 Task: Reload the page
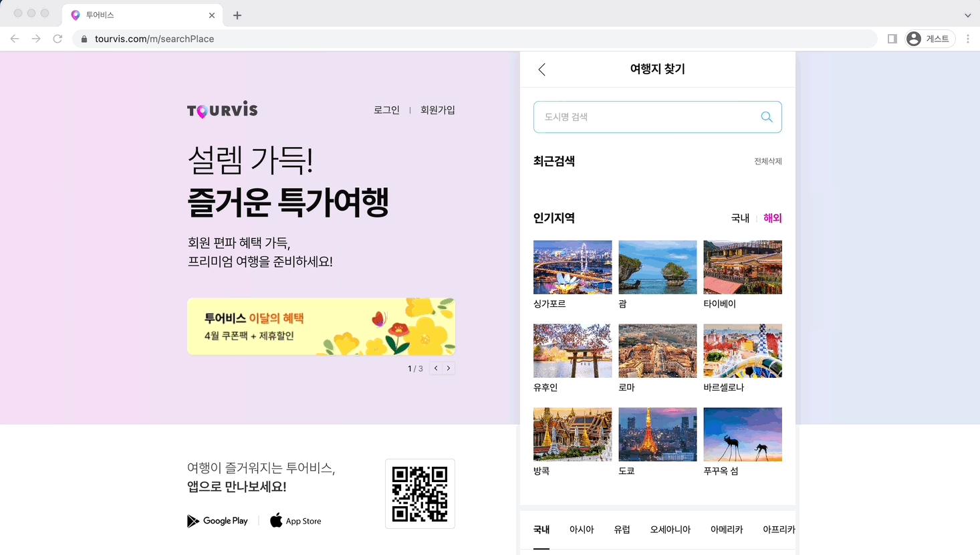coord(57,39)
